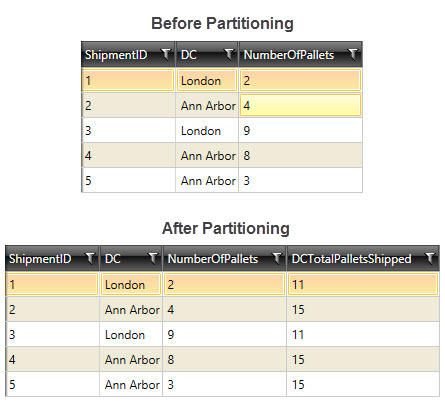Select shipment 5 ID cell in the After table
This screenshot has width=445, height=407.
(53, 384)
